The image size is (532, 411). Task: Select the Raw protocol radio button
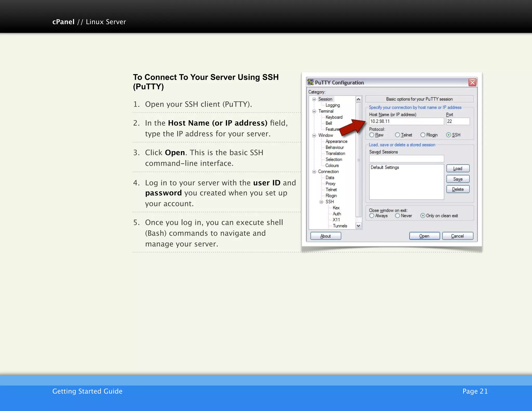[x=372, y=135]
